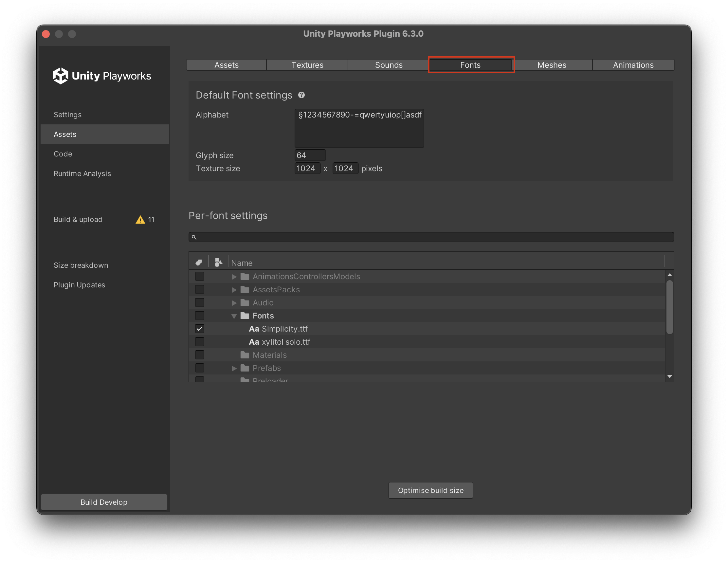Click the per-font settings search field
Screen dimensions: 728x563
tap(431, 237)
